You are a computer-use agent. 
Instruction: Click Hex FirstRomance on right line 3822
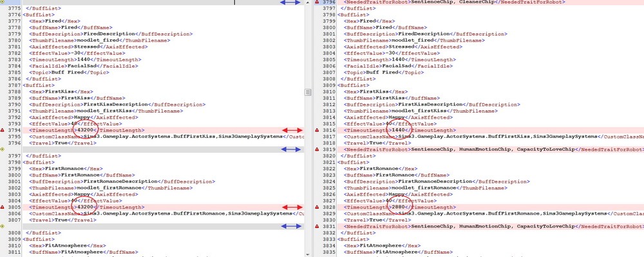pos(381,169)
